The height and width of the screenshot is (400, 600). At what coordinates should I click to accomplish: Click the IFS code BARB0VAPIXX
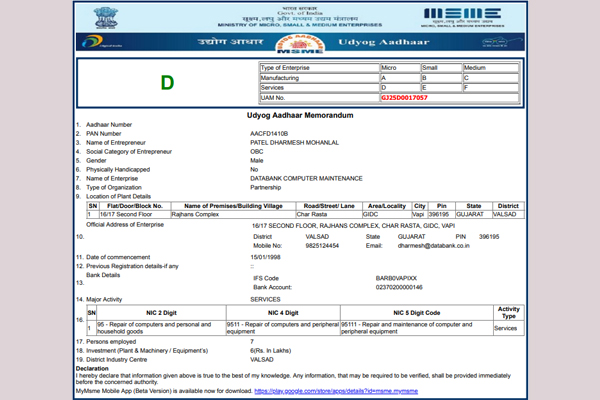[x=396, y=278]
